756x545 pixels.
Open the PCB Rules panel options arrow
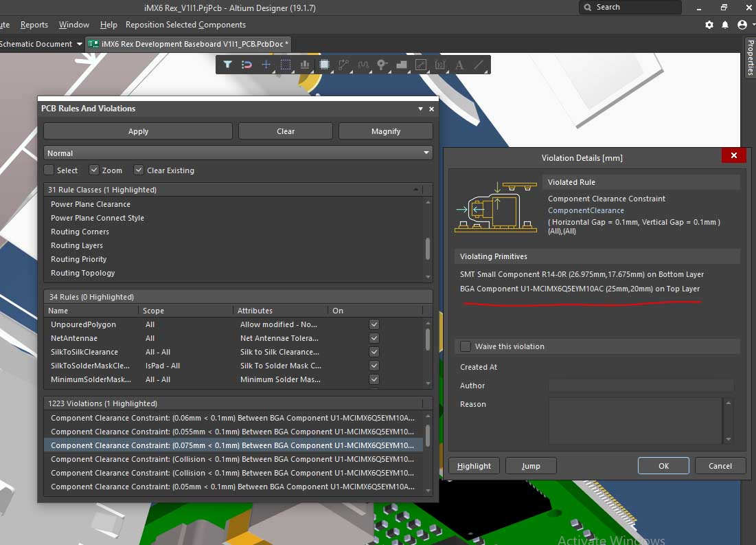420,109
